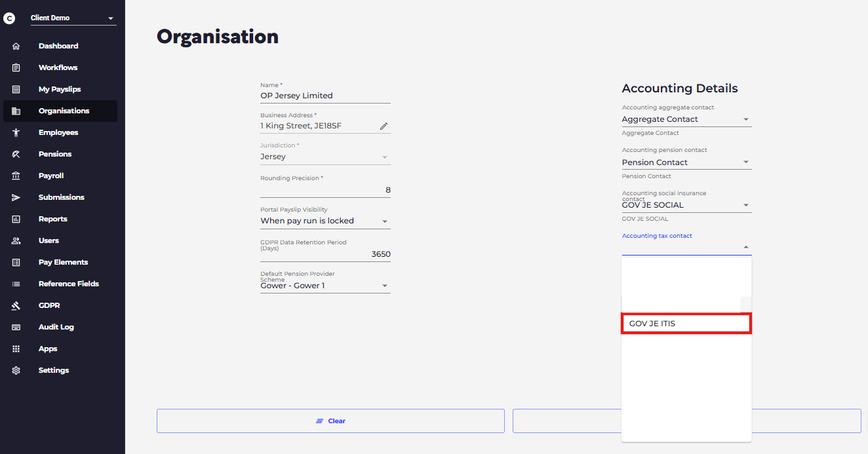Click the Organisations building icon

(16, 111)
